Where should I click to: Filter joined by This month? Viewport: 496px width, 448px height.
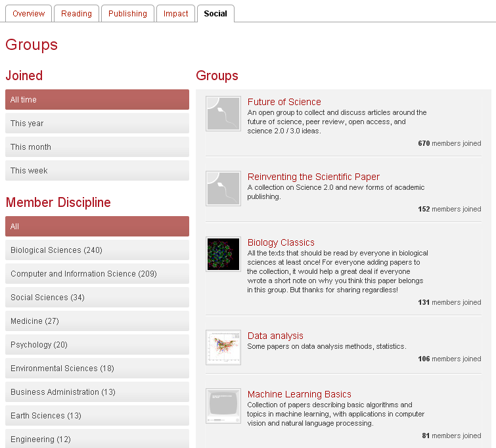pos(97,146)
